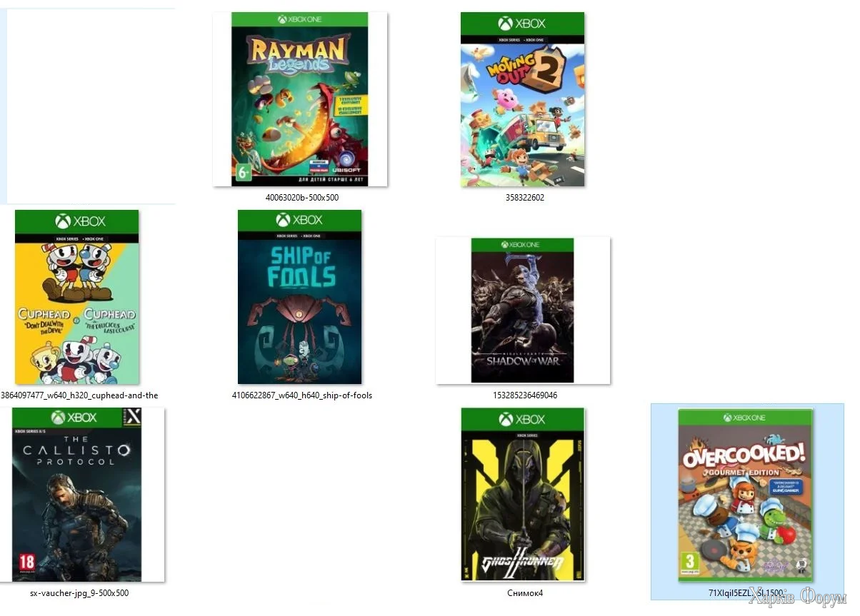Select the Ship of Fools cover thumbnail
The image size is (860, 616).
[x=300, y=297]
